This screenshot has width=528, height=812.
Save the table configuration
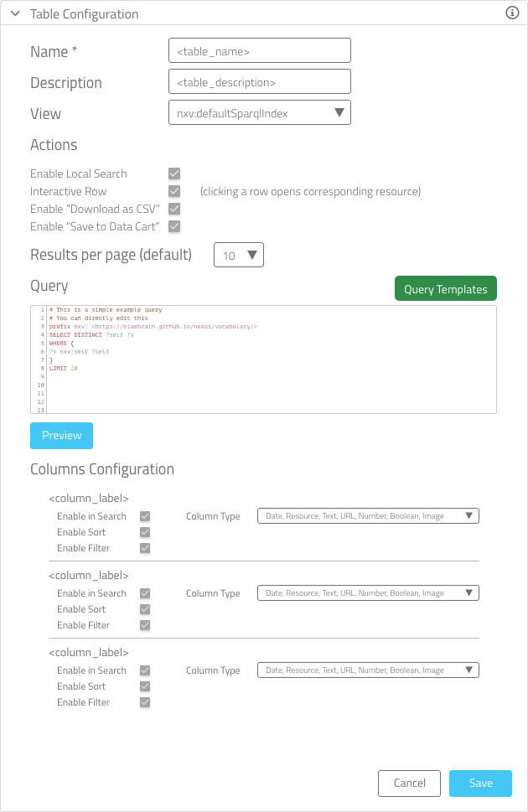pos(480,783)
